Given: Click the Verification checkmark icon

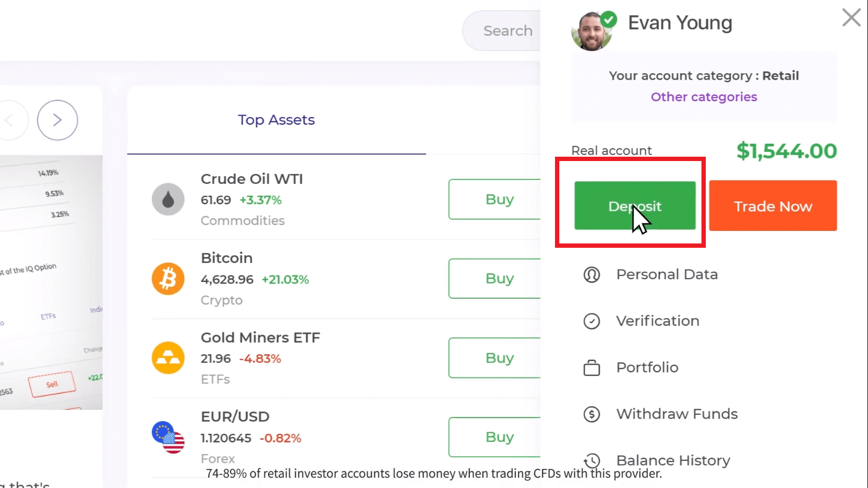Looking at the screenshot, I should pos(591,322).
